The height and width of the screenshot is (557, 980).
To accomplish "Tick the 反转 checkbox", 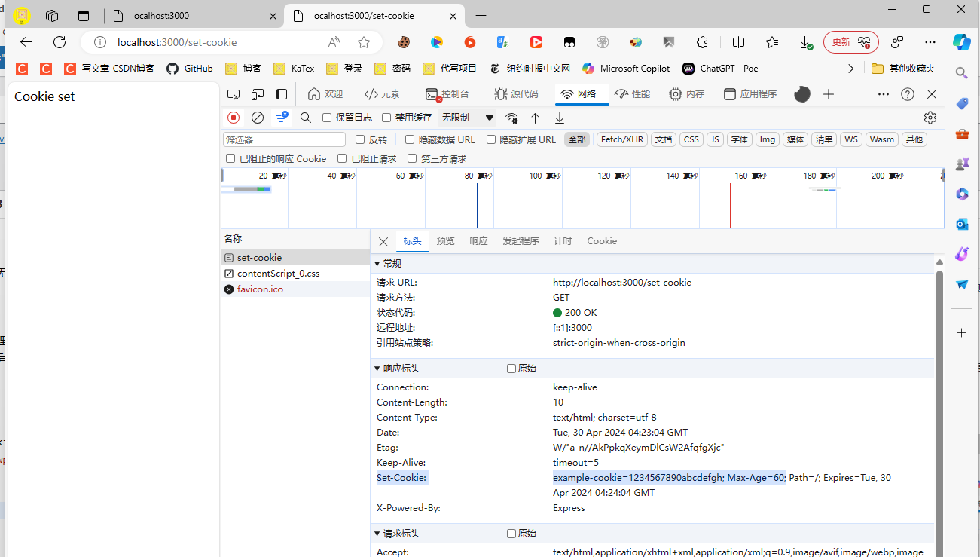I will pyautogui.click(x=360, y=139).
